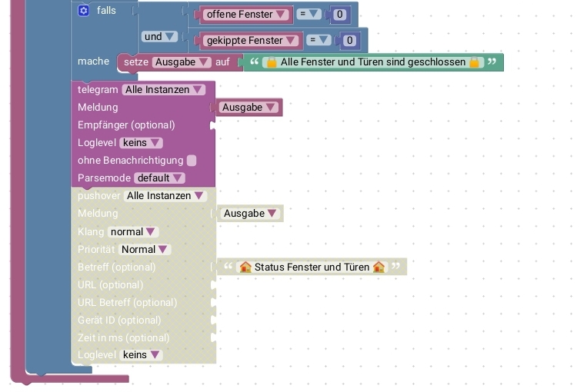587x392 pixels.
Task: Open the Ausgabe variable attached to telegram Meldung
Action: [249, 108]
